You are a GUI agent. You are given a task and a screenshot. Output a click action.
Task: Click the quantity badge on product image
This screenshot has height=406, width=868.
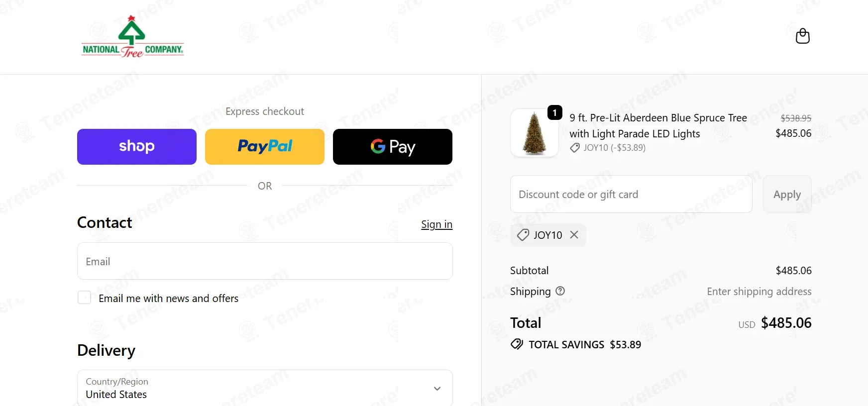tap(555, 112)
